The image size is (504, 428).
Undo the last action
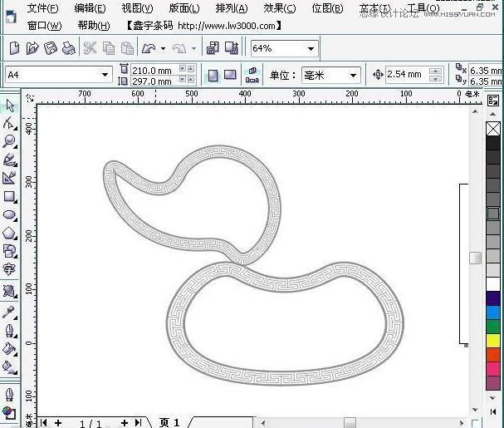pos(149,48)
